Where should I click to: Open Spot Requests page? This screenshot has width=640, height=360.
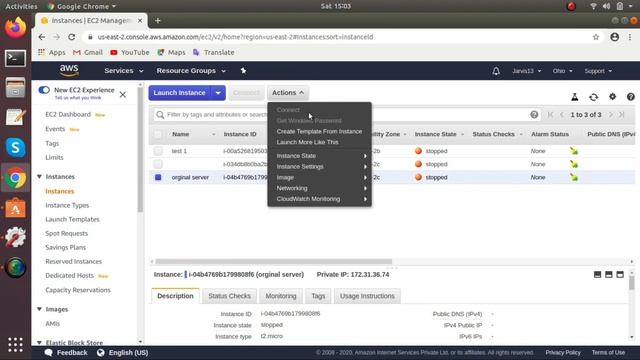pos(67,233)
